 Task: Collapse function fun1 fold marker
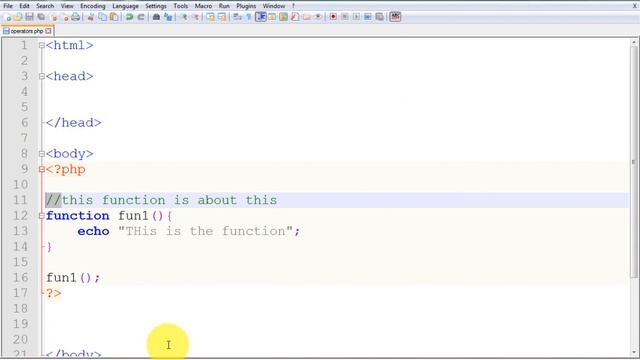[x=42, y=216]
